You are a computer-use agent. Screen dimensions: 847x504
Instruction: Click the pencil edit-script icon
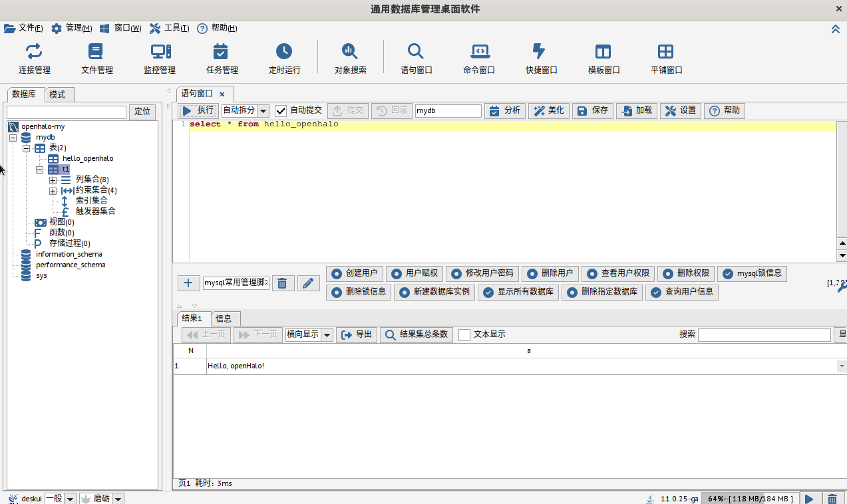click(308, 283)
